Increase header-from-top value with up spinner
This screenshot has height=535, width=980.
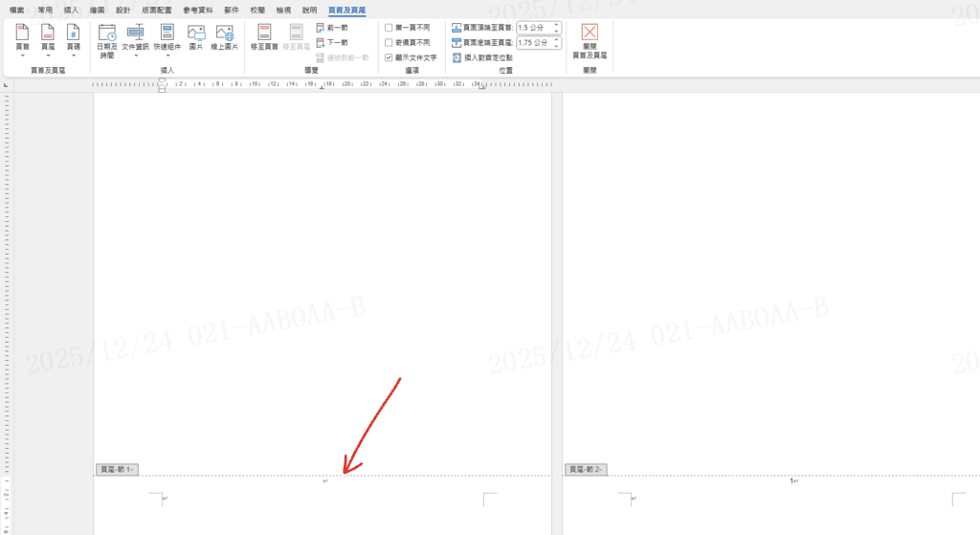(x=556, y=26)
